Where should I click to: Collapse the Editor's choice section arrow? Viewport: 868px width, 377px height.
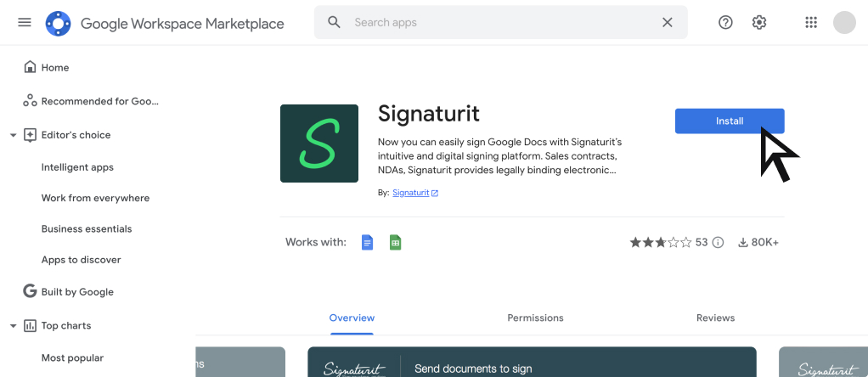click(x=14, y=135)
